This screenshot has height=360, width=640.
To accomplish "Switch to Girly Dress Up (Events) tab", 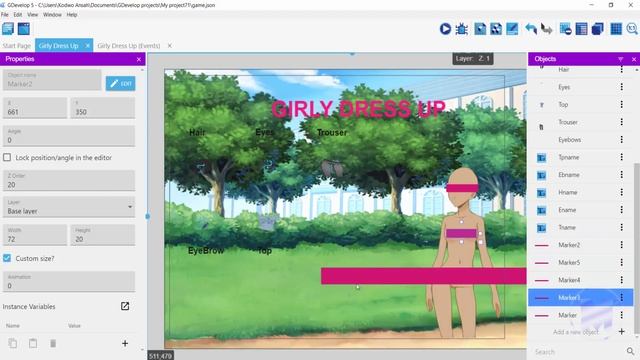I will tap(129, 46).
